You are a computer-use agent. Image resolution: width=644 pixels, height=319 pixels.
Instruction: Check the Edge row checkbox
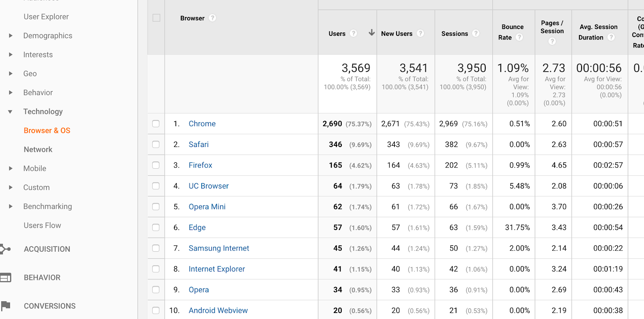[x=156, y=228]
